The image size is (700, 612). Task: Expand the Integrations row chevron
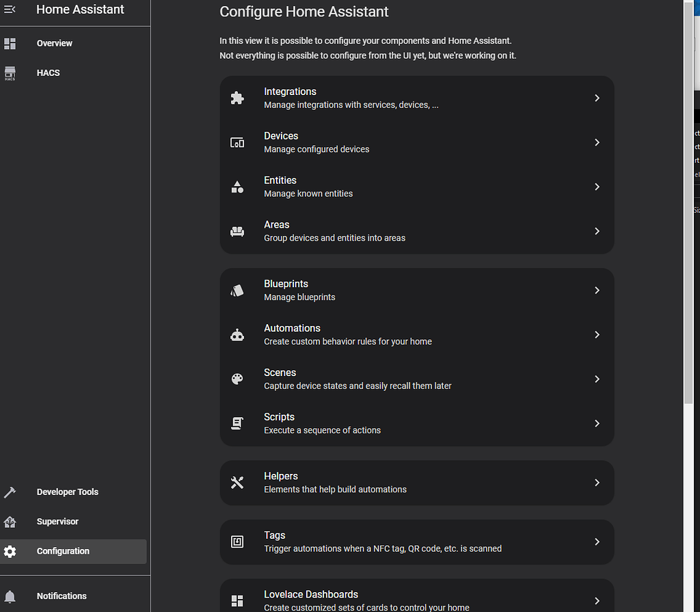pos(596,98)
